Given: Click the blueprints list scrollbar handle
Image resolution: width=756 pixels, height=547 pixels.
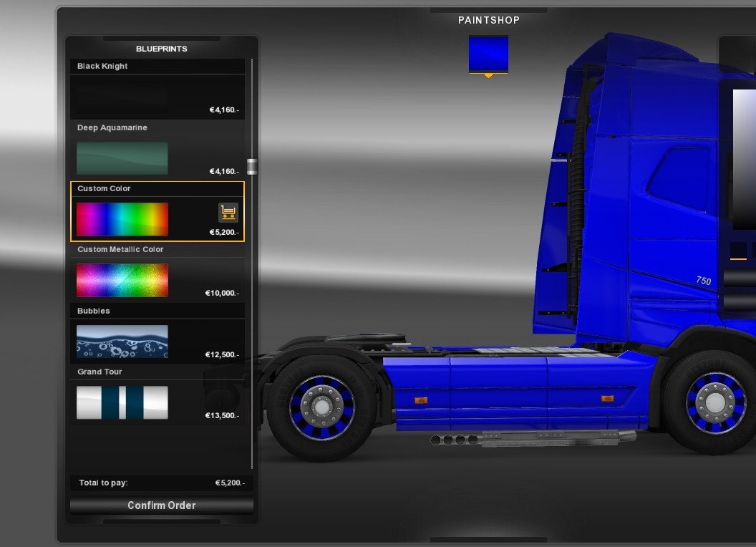Looking at the screenshot, I should point(252,166).
